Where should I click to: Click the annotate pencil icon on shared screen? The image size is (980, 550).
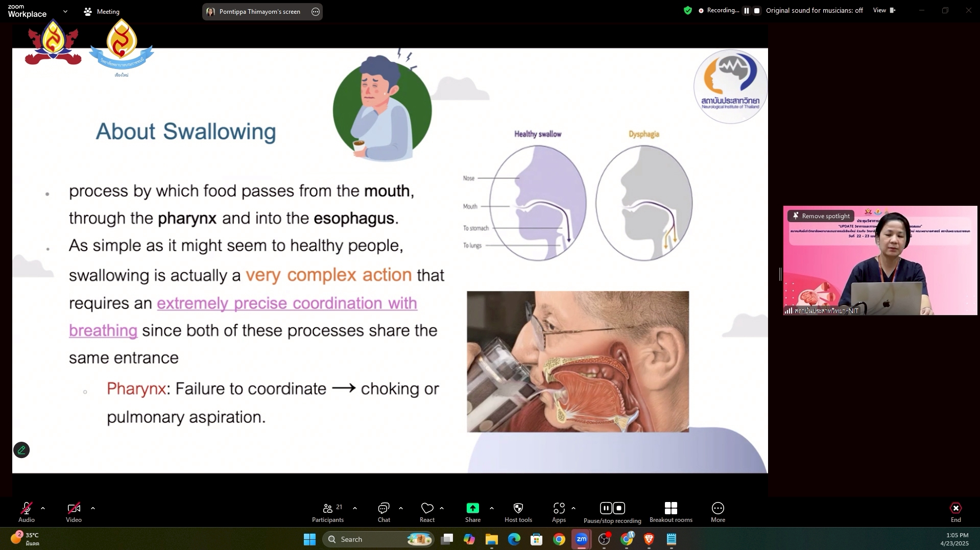point(21,450)
